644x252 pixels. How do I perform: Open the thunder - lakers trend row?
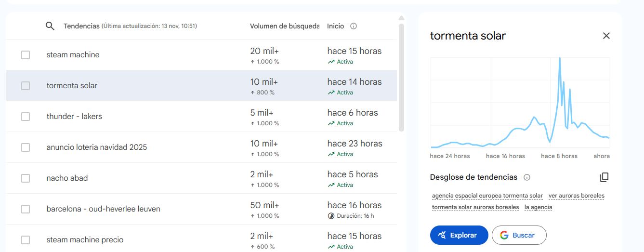coord(201,117)
